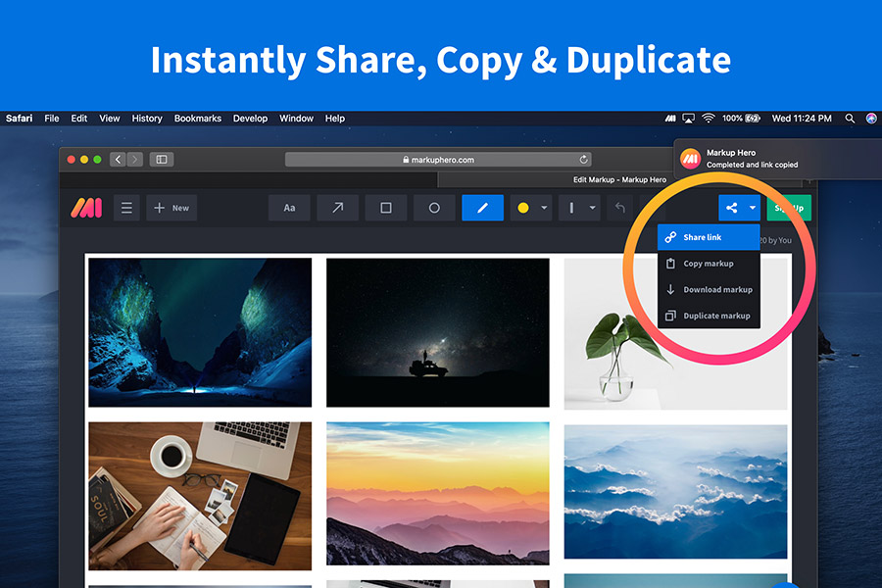Collapse the share options dropdown arrow

pyautogui.click(x=753, y=208)
